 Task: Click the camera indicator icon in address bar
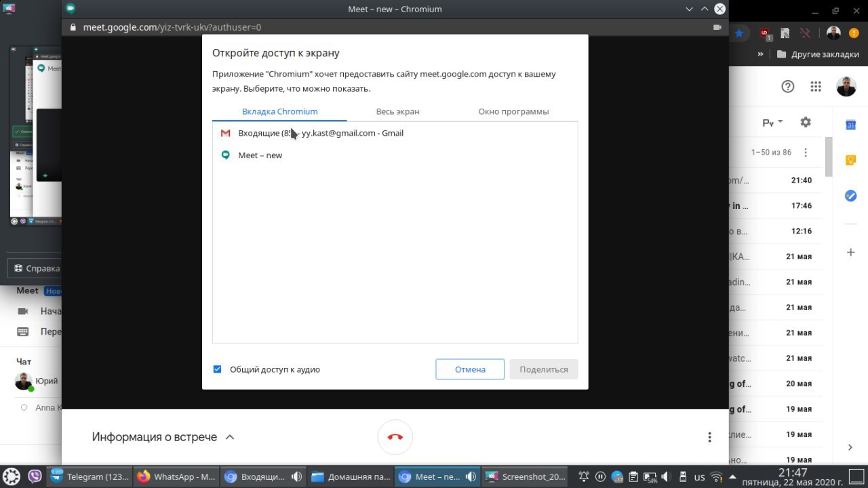click(717, 27)
